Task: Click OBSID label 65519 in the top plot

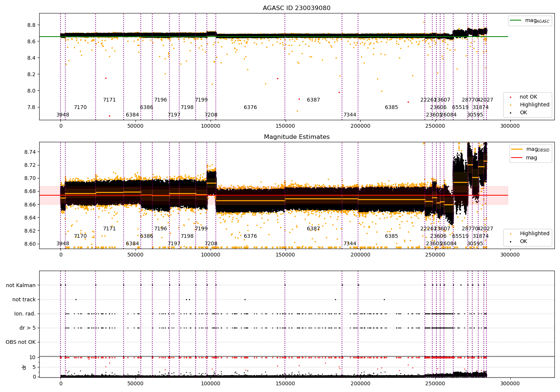Action: click(x=460, y=108)
